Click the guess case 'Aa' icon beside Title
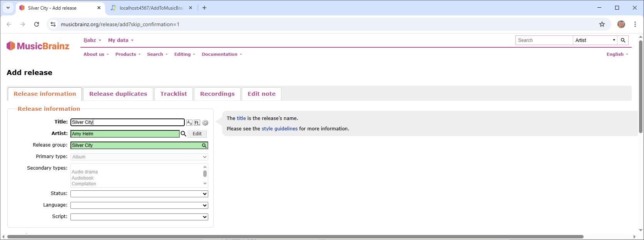 click(x=189, y=123)
